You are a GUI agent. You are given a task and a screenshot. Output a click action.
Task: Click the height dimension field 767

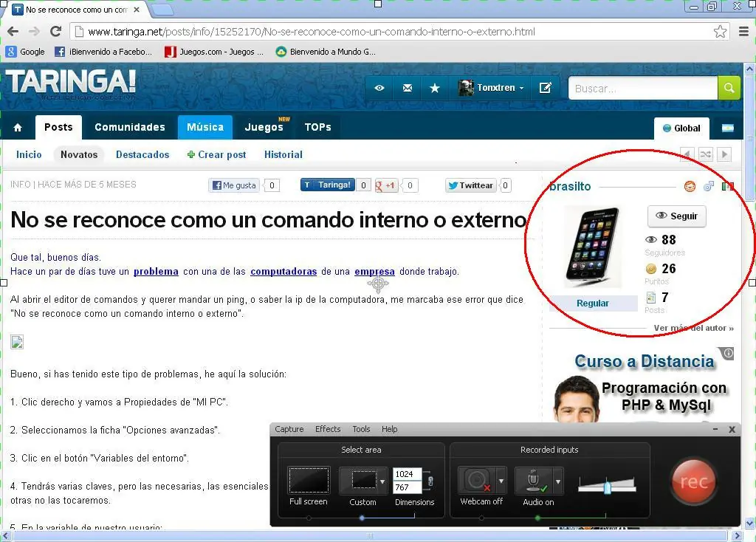click(x=407, y=487)
